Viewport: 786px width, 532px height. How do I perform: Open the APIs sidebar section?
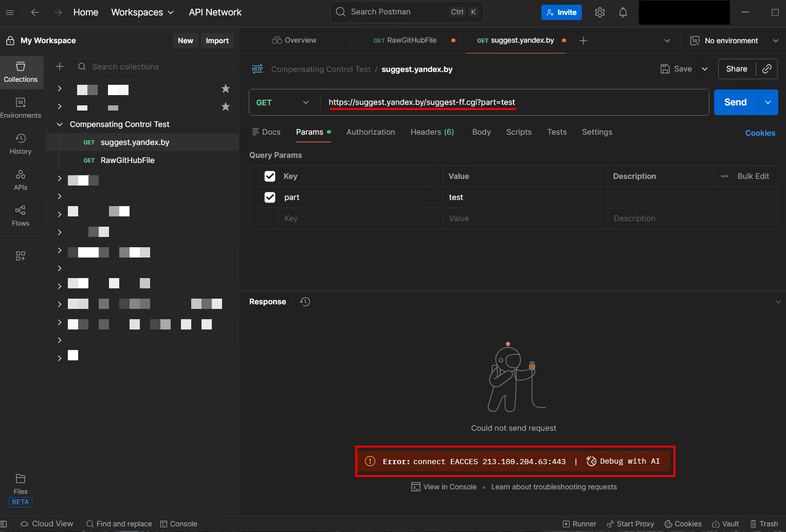pyautogui.click(x=21, y=180)
